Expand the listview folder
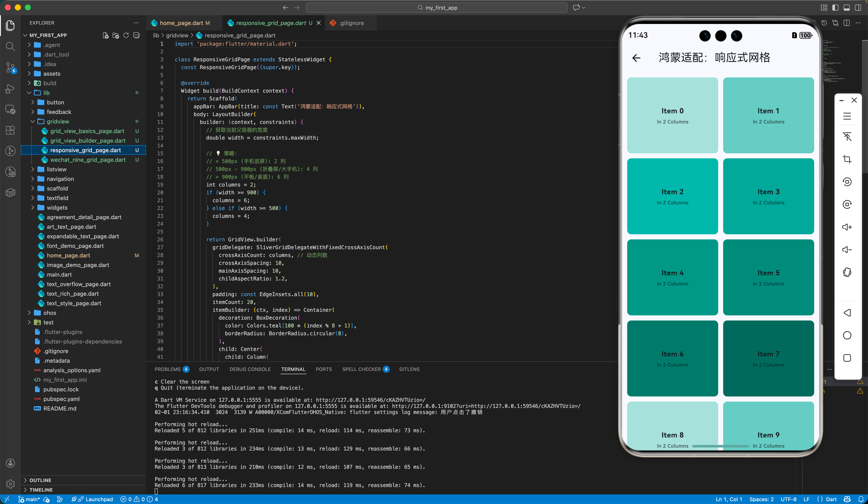The image size is (868, 504). click(57, 169)
